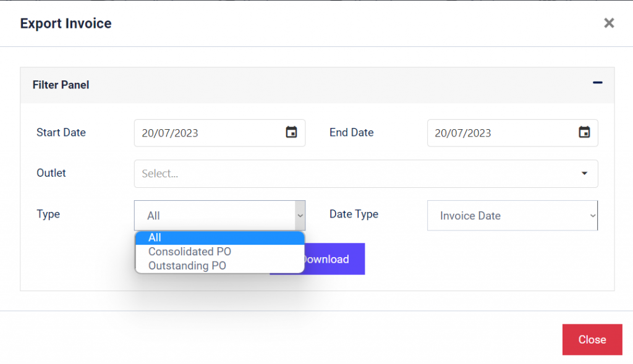Image resolution: width=633 pixels, height=364 pixels.
Task: Open the Start Date calendar picker
Action: (292, 132)
